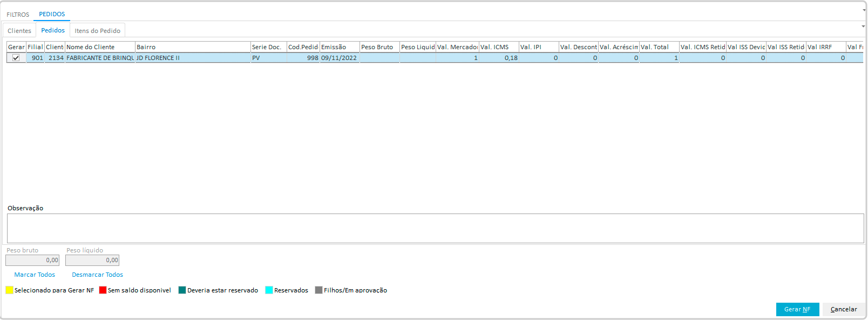
Task: Click the Desmarcar Todos link
Action: pos(97,275)
